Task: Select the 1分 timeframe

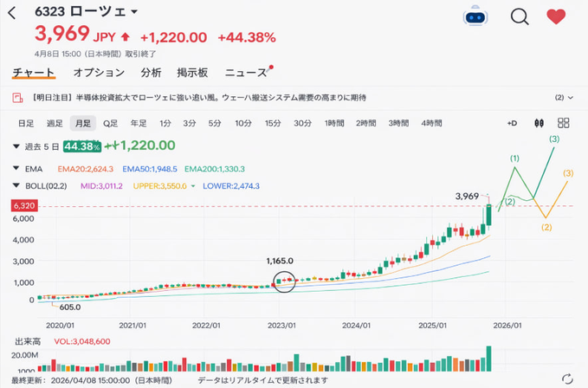Action: pyautogui.click(x=165, y=123)
